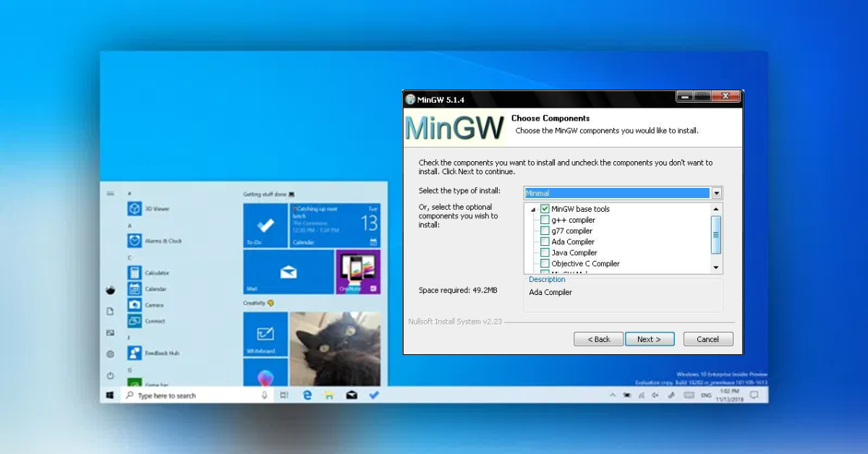Collapse the MinGW base tools tree node
Image resolution: width=868 pixels, height=454 pixels.
coord(533,210)
